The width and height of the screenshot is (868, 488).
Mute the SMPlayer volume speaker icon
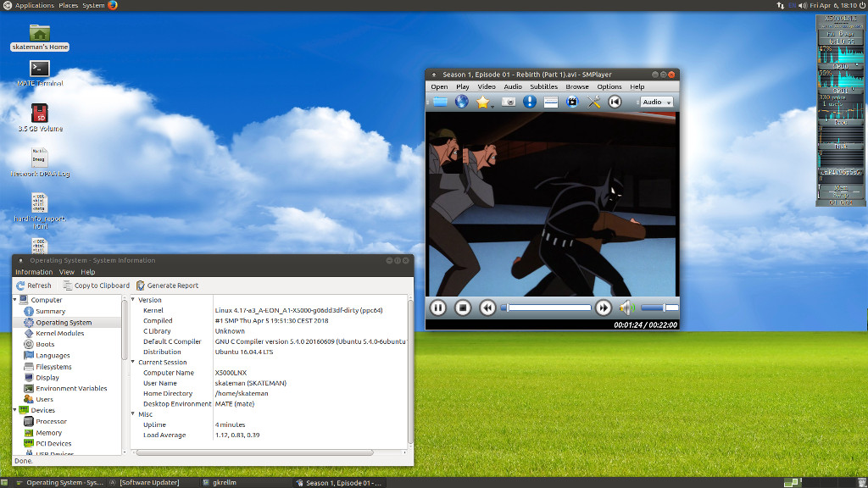(626, 308)
